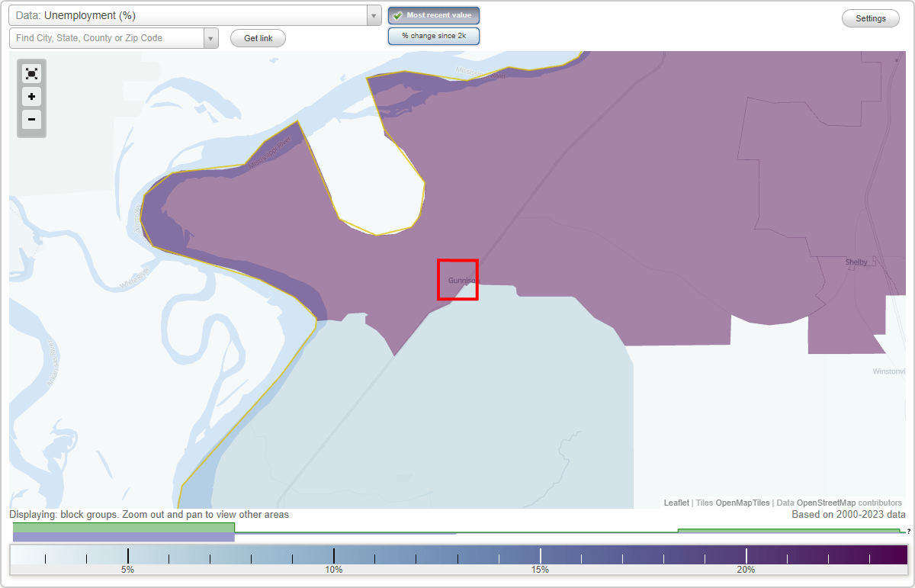
Task: Open the Settings menu
Action: click(870, 18)
